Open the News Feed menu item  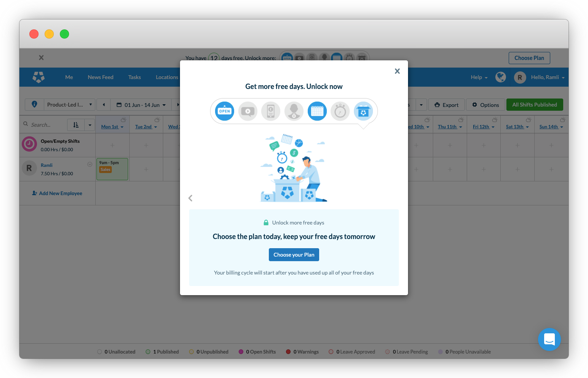point(100,77)
